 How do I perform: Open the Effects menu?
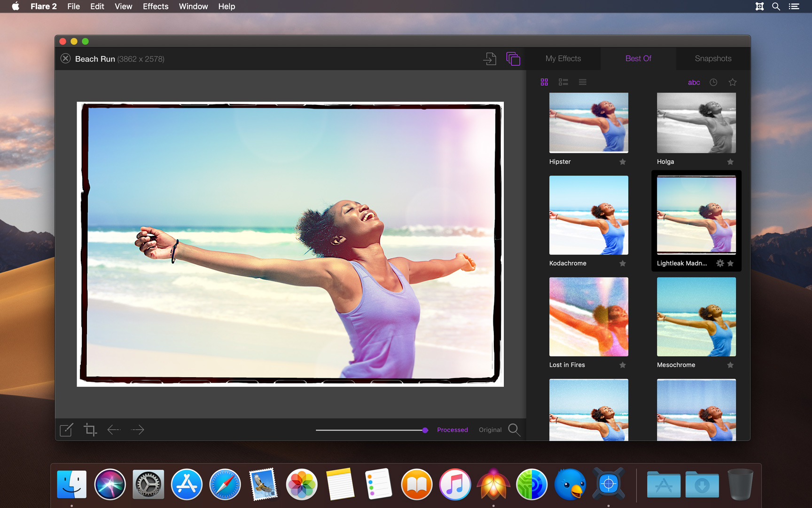(x=156, y=7)
